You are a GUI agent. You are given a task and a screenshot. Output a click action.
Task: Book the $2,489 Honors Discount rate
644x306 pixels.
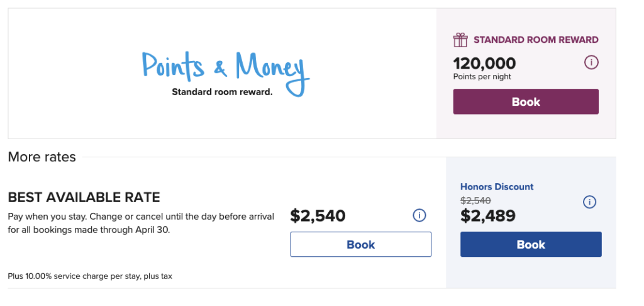click(x=531, y=244)
